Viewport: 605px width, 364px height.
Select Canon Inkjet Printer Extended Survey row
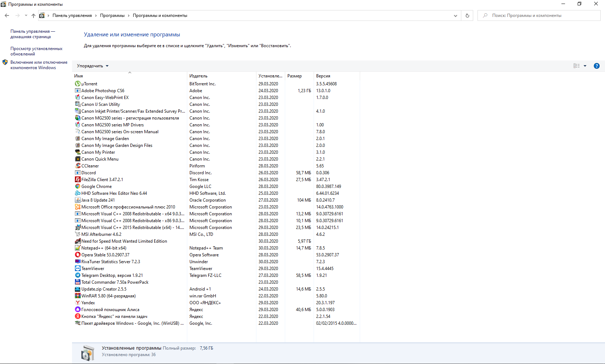coord(216,111)
